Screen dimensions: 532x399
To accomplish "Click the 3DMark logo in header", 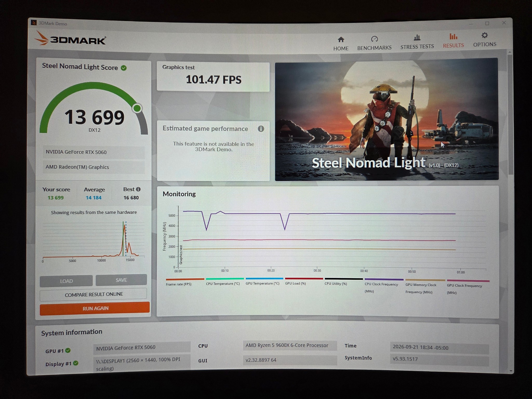I will [70, 39].
